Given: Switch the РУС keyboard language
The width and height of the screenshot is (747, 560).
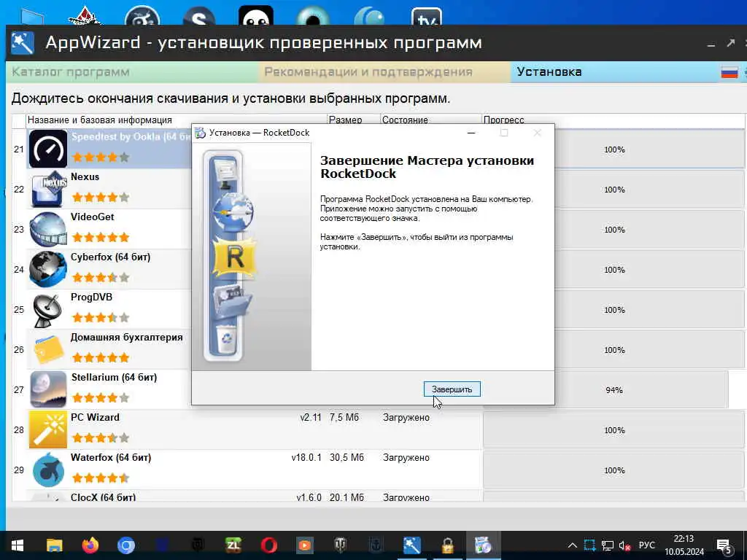Looking at the screenshot, I should (646, 545).
